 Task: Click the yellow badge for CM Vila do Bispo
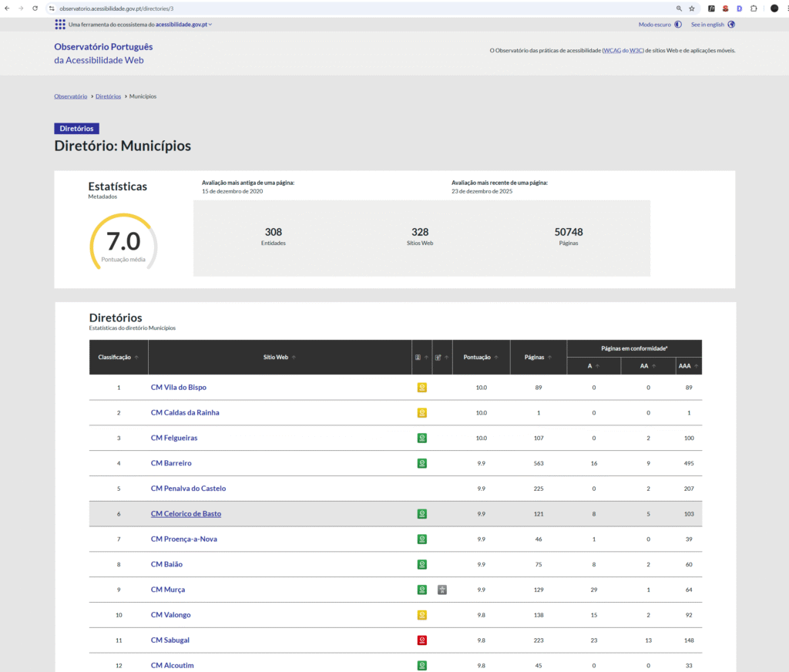point(421,388)
